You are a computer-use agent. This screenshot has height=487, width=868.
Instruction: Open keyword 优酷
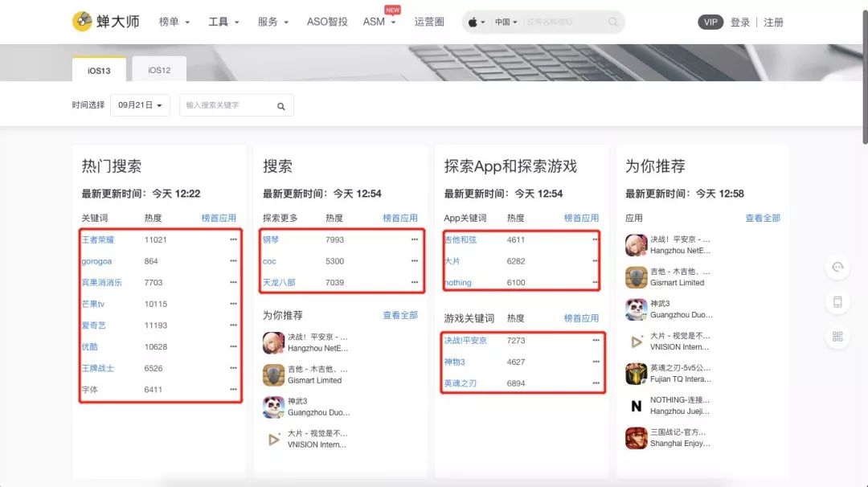tap(89, 346)
